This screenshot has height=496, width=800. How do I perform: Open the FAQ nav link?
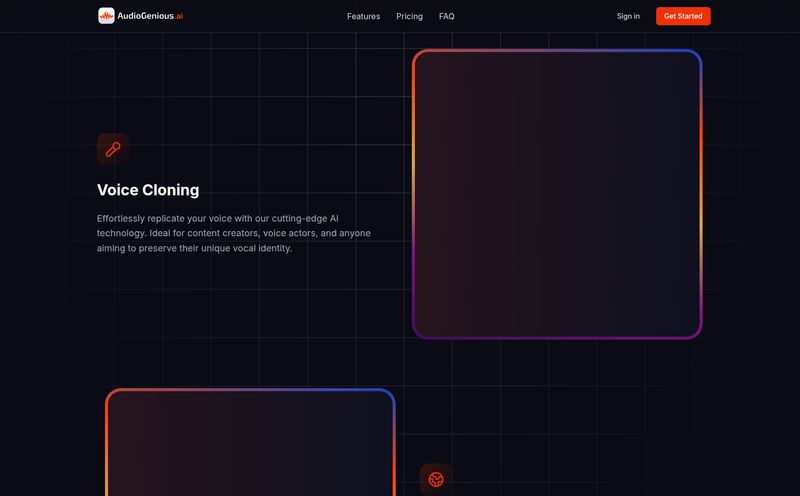click(x=446, y=16)
